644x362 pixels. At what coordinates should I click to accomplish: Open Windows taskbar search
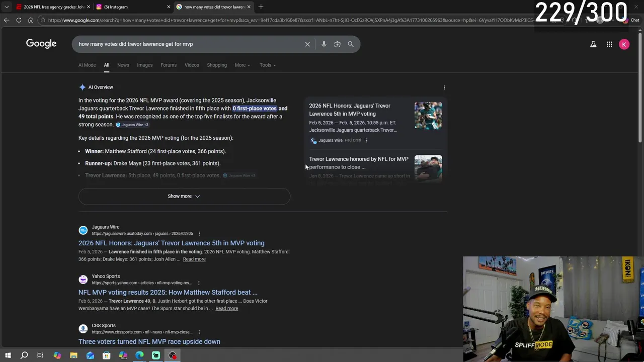(24, 355)
